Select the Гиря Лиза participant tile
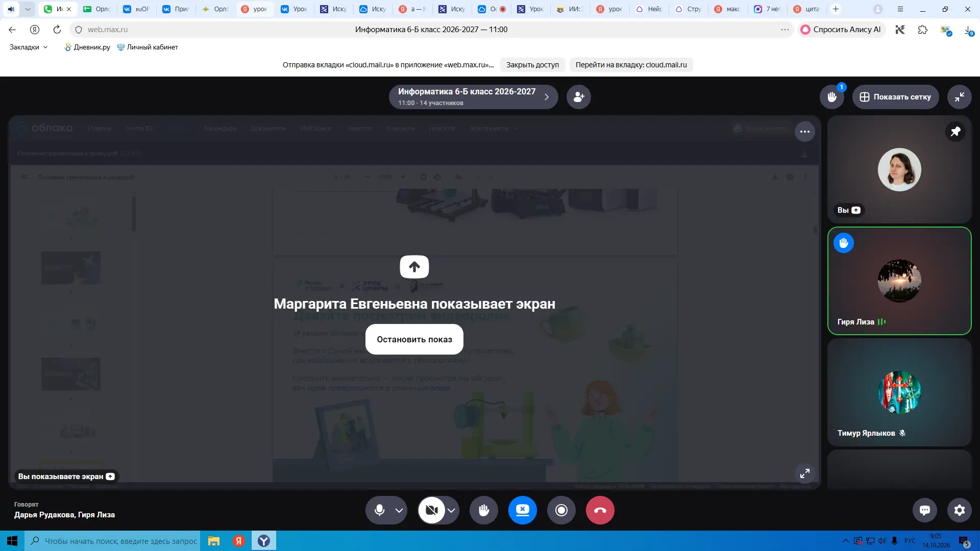The image size is (980, 551). [x=899, y=281]
